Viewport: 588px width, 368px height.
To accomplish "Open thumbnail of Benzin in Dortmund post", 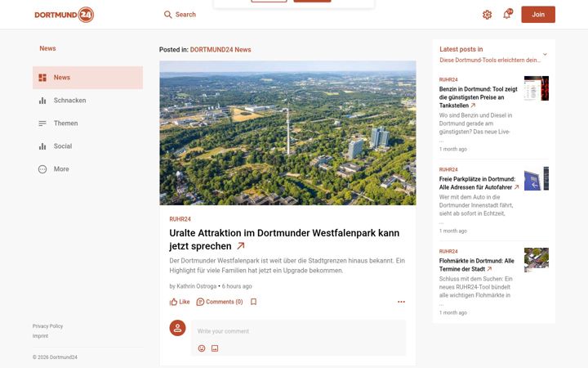I will coord(537,88).
